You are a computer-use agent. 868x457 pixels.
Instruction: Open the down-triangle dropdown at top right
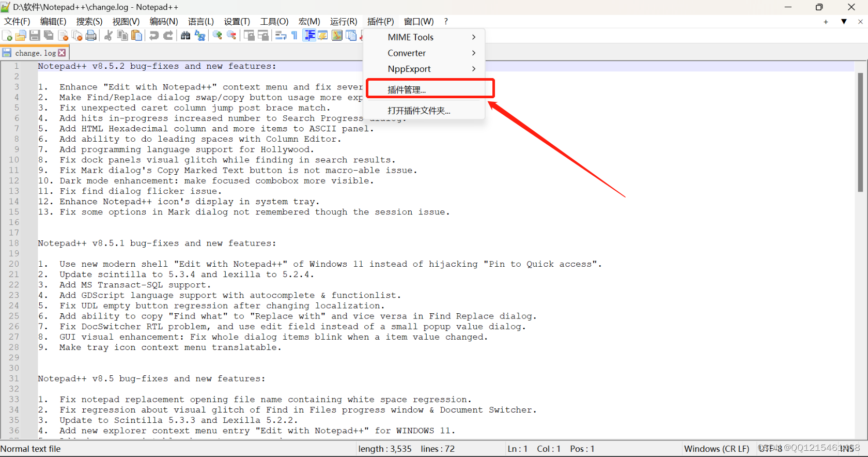(x=844, y=22)
